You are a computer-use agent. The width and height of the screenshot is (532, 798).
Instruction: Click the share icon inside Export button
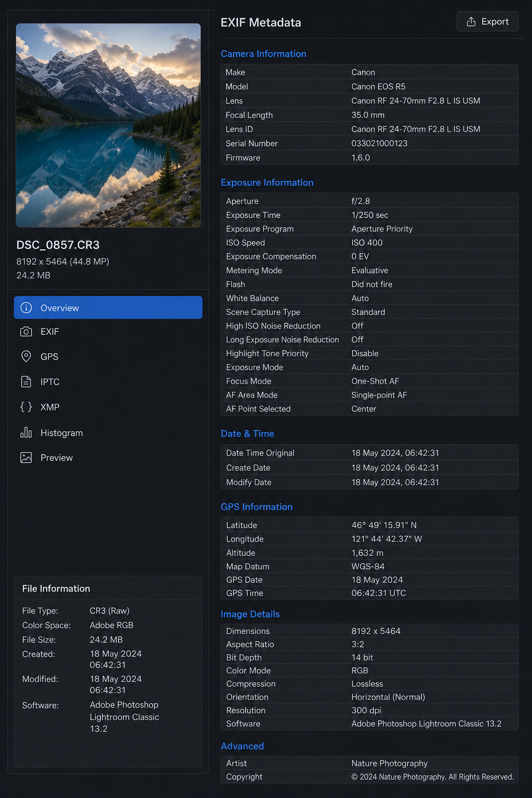[x=471, y=21]
